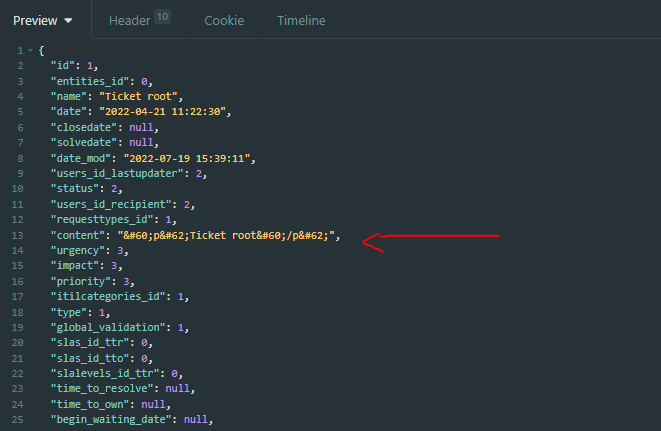661x431 pixels.
Task: Select the date_mod value "2022-07-19 15:39:11"
Action: coord(187,159)
